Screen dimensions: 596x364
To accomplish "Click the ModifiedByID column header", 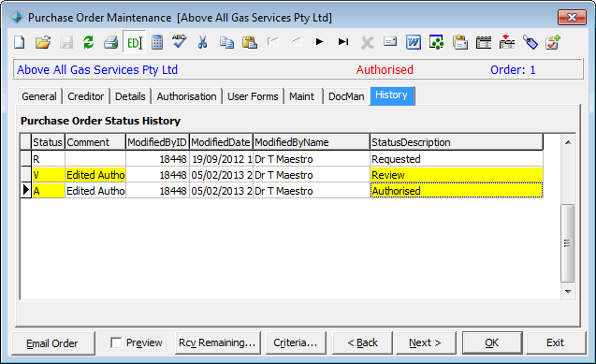I will pos(157,142).
